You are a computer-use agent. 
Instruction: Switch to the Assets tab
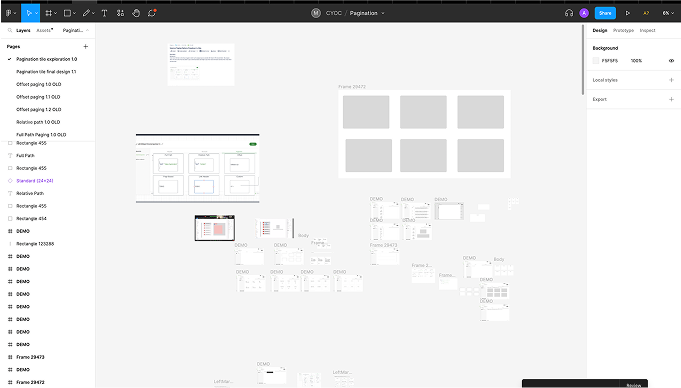click(x=44, y=30)
